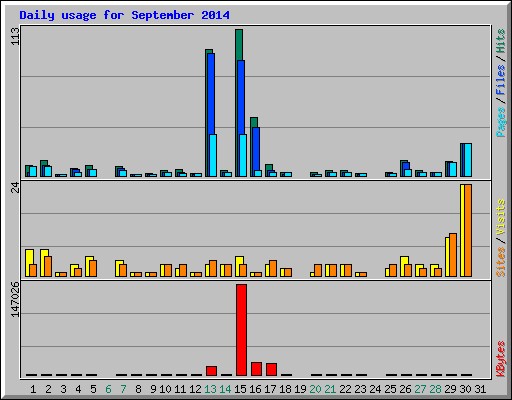Click the orange visits bar for day 2
The image size is (512, 400).
[48, 266]
